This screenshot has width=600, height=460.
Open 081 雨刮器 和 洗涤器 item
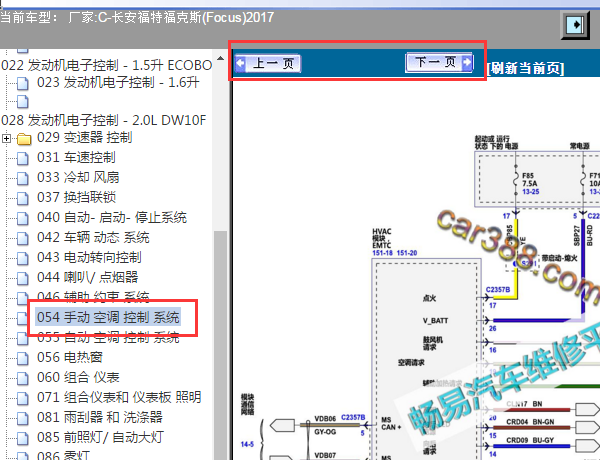(x=99, y=417)
